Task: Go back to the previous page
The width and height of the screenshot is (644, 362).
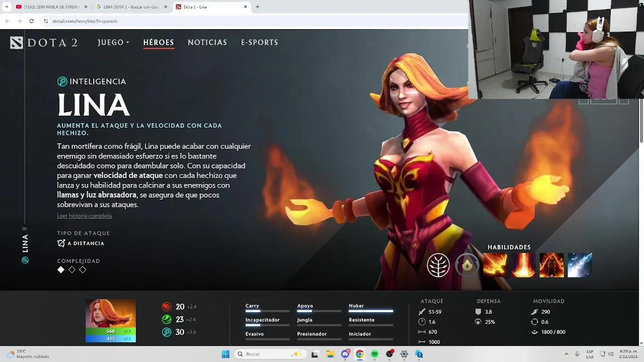Action: click(7, 21)
